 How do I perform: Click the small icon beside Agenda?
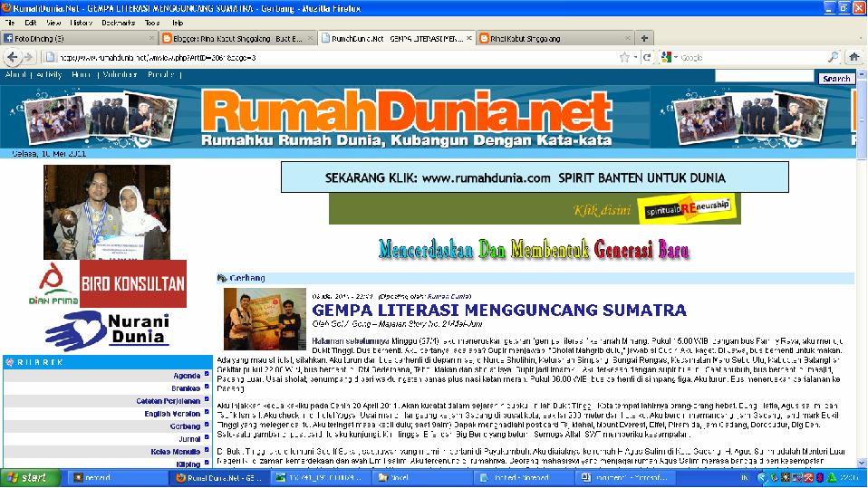pos(207,374)
